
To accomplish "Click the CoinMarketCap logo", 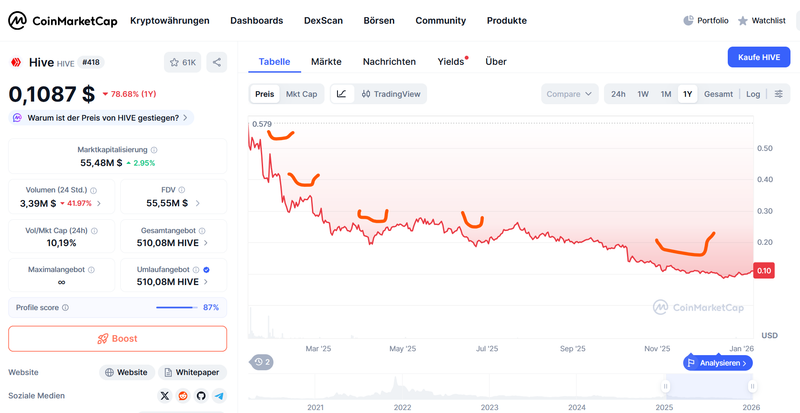I will point(63,21).
